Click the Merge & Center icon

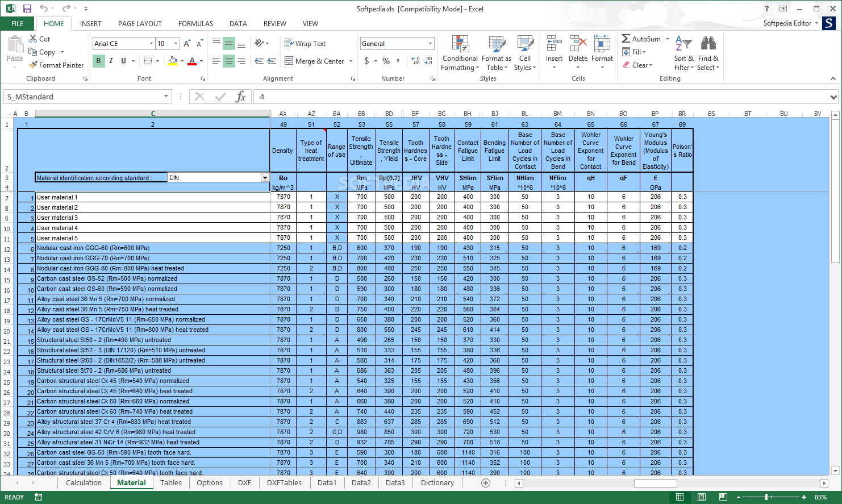[x=289, y=61]
